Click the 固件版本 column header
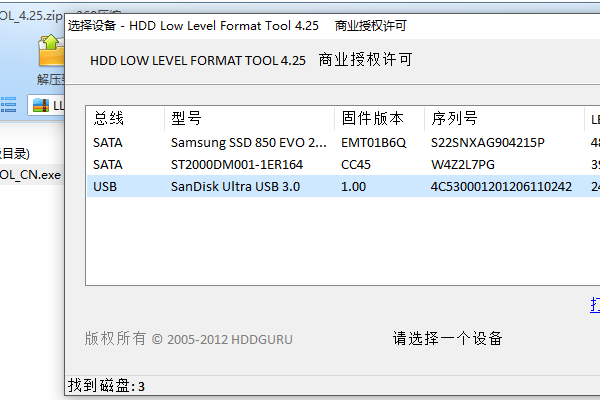Image resolution: width=600 pixels, height=400 pixels. [x=380, y=118]
